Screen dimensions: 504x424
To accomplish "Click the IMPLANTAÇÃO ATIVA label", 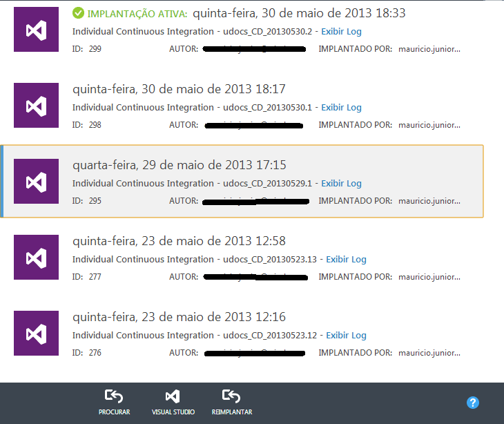I will tap(137, 14).
